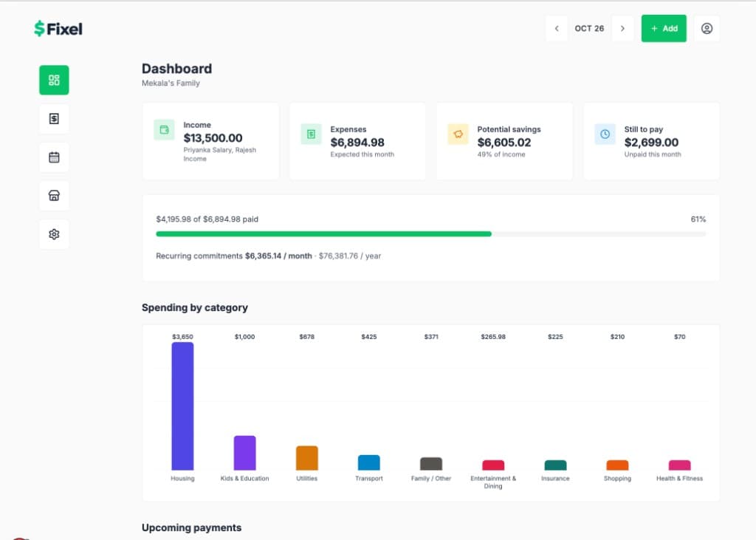The image size is (756, 540).
Task: Click the $6,605.02 potential savings amount
Action: point(504,143)
